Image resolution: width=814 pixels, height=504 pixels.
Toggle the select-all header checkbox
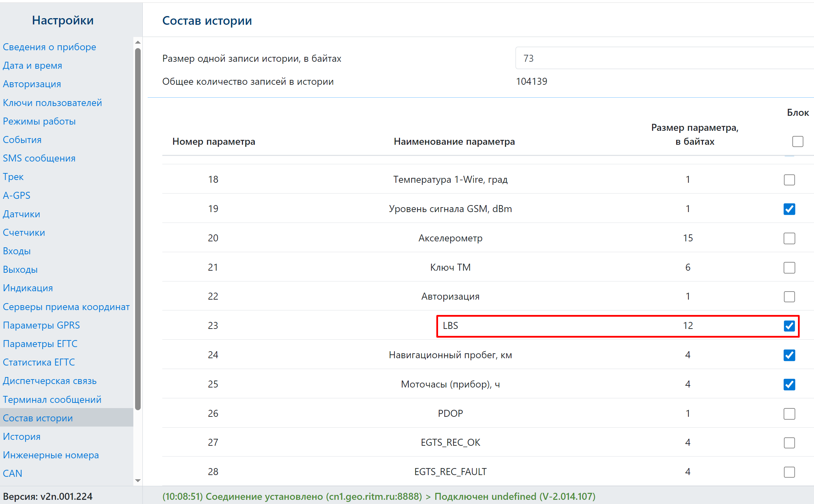click(x=798, y=142)
